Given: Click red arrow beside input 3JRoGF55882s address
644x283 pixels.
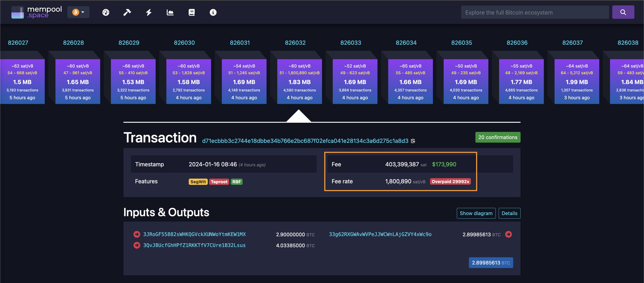Looking at the screenshot, I should point(137,234).
